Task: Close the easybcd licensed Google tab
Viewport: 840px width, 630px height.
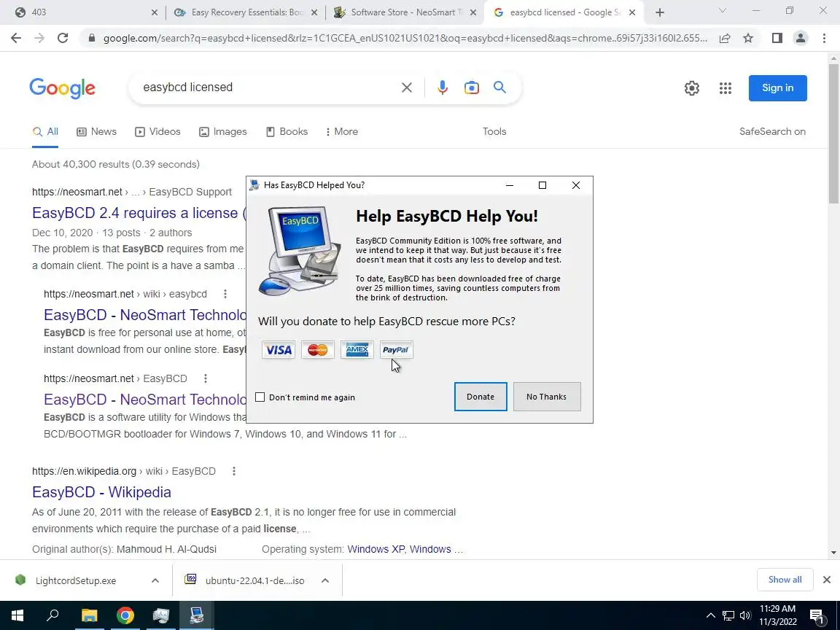Action: click(x=632, y=12)
